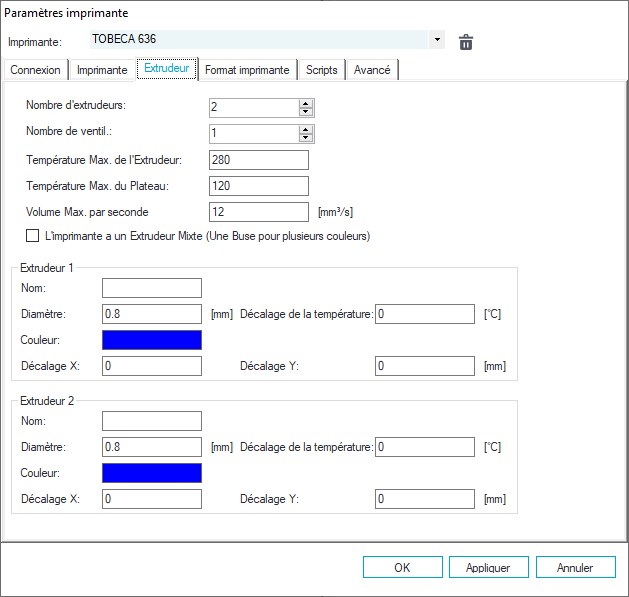629x597 pixels.
Task: Enable the Extrudeur Mixte checkbox
Action: pos(32,237)
